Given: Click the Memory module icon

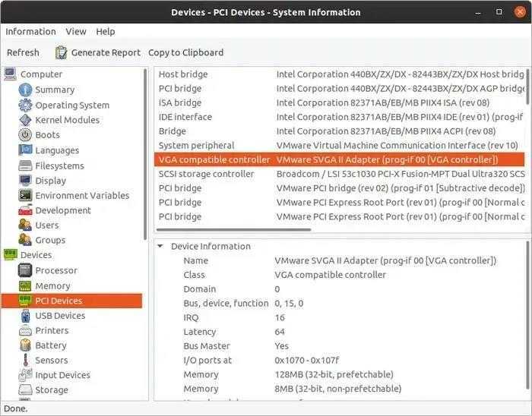Looking at the screenshot, I should (x=25, y=286).
